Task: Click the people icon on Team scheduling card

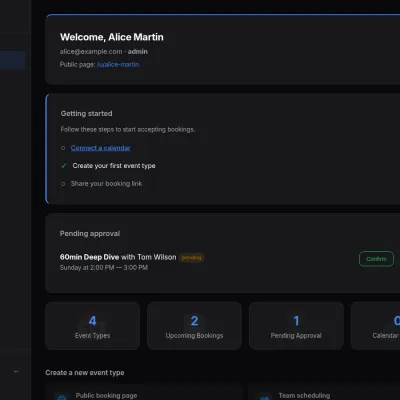Action: click(264, 397)
